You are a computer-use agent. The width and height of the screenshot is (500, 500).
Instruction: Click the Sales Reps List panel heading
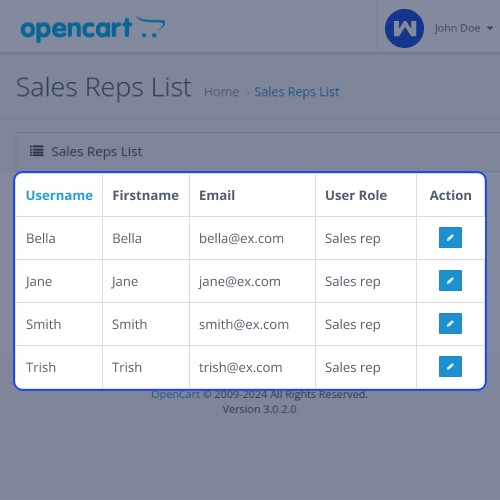(x=97, y=152)
